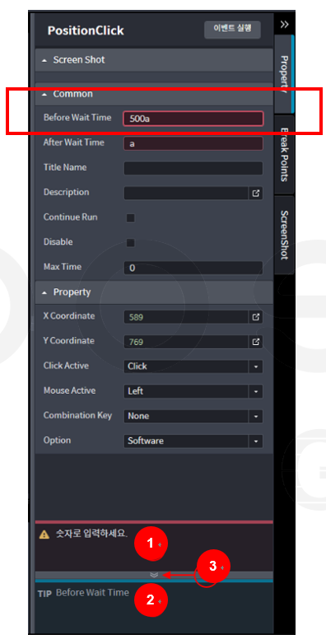Viewport: 326px width, 644px height.
Task: Click the warning triangle icon
Action: 44,534
